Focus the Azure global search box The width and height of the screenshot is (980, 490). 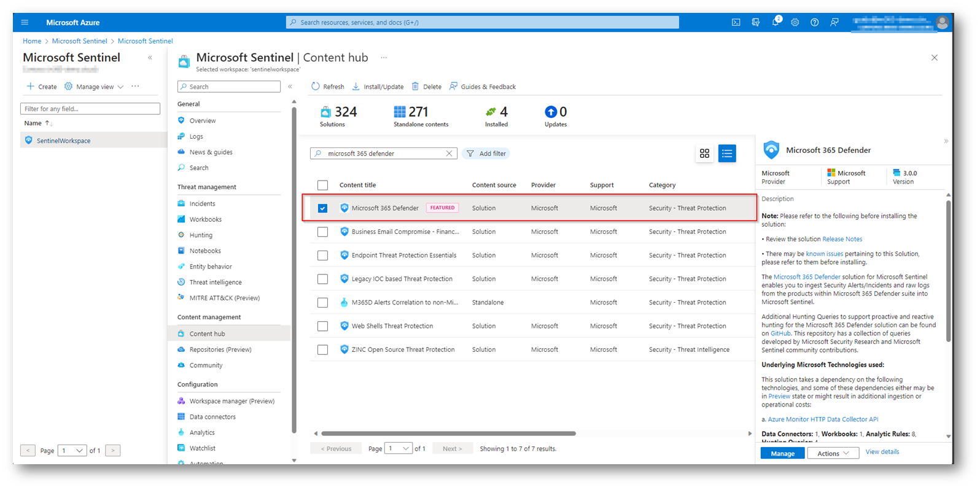click(x=483, y=22)
